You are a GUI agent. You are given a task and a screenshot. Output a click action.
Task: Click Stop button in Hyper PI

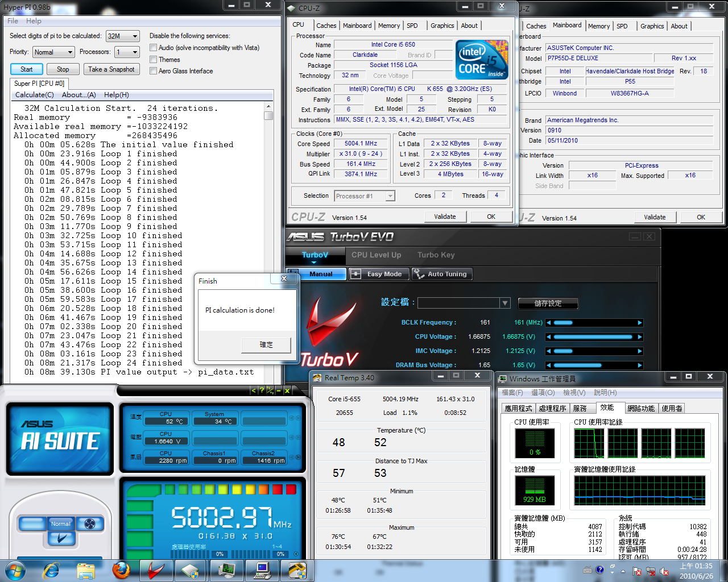pos(63,69)
